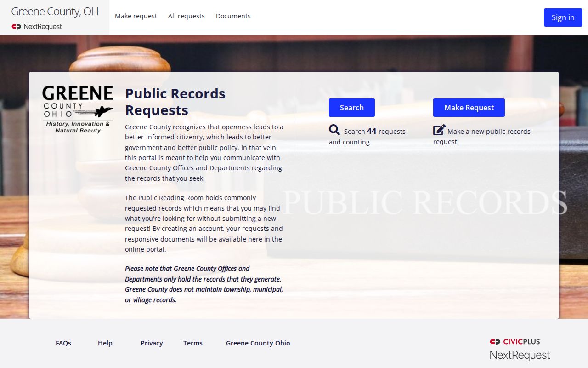Image resolution: width=588 pixels, height=368 pixels.
Task: Click the Sign in button
Action: tap(563, 17)
